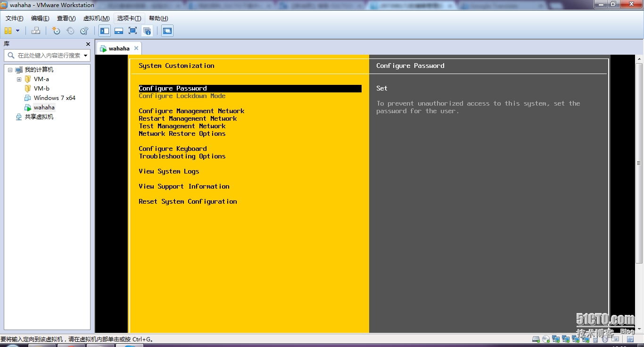Open the 文件(F) menu
The image size is (644, 347).
[15, 18]
